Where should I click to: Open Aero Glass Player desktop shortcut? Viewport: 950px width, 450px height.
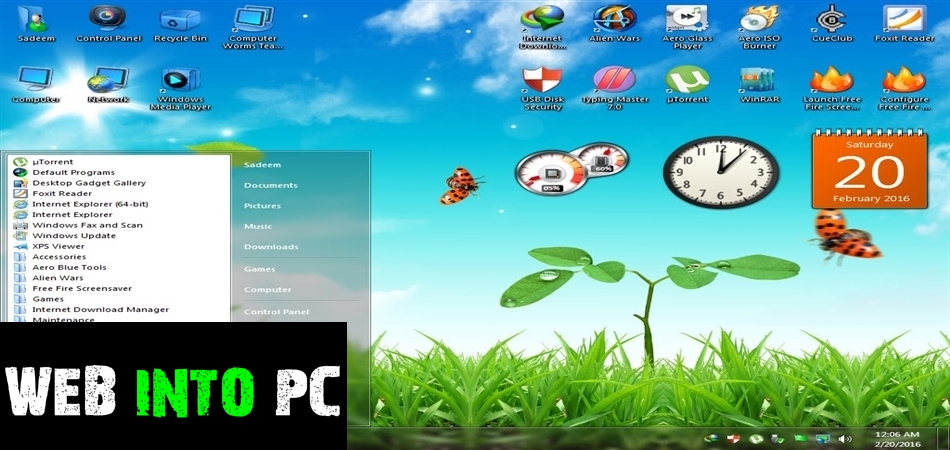click(x=687, y=27)
